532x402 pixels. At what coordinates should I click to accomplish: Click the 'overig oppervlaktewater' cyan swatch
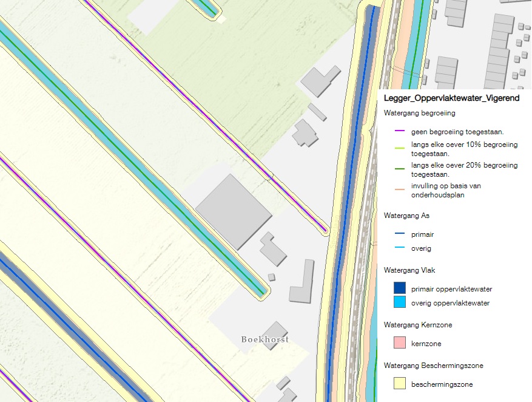(400, 302)
